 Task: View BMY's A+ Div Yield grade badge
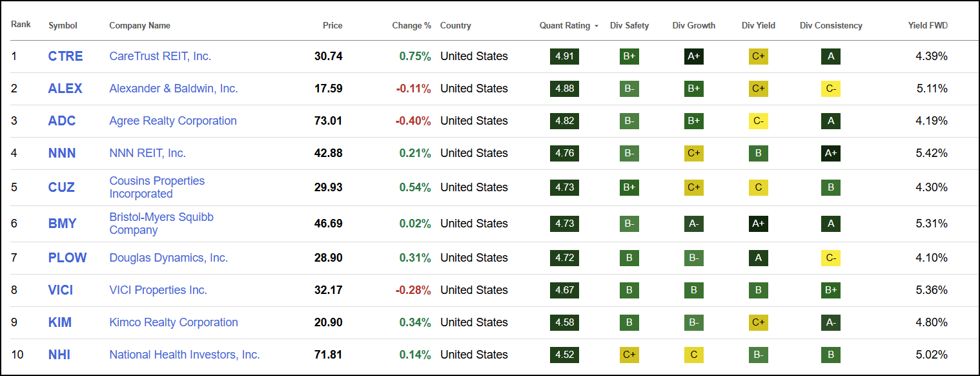(758, 223)
